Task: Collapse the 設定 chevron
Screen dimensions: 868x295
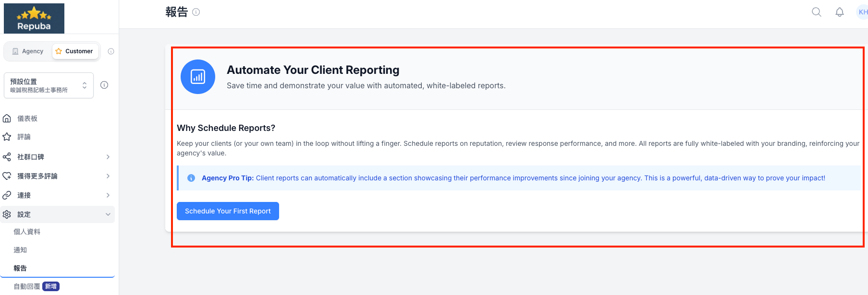Action: pos(108,214)
